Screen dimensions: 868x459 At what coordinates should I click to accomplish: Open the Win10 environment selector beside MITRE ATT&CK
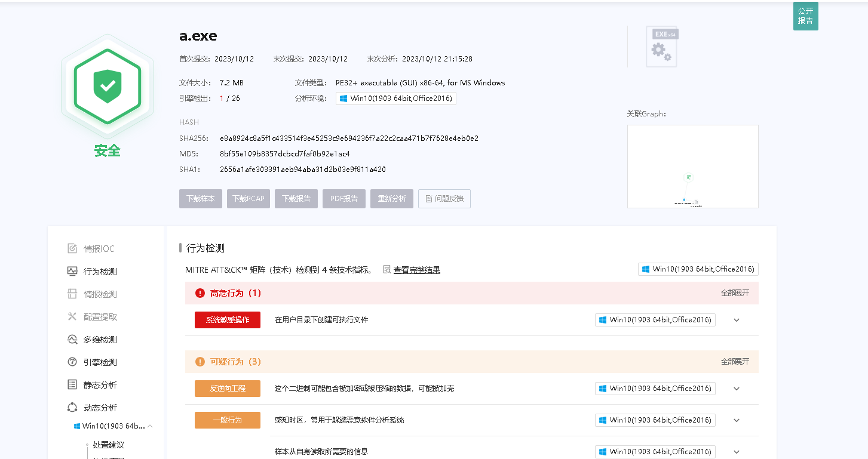(698, 269)
